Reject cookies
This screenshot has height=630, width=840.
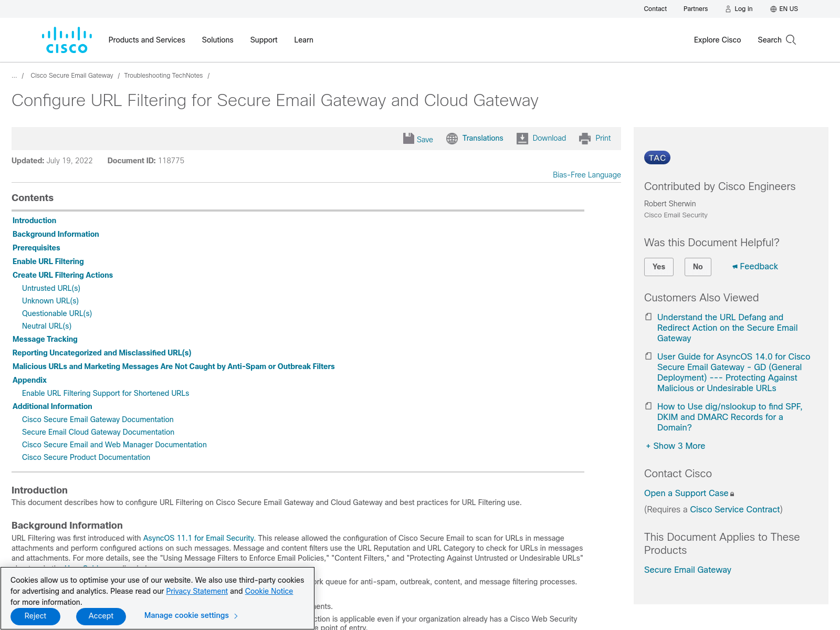click(x=35, y=616)
